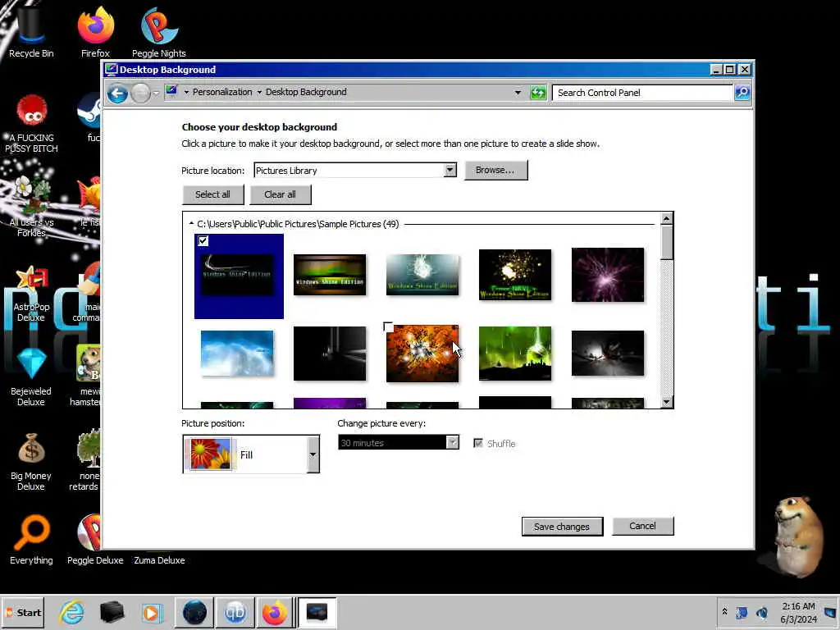Image resolution: width=840 pixels, height=630 pixels.
Task: Open the AstroPop Deluxe desktop icon
Action: tap(31, 294)
